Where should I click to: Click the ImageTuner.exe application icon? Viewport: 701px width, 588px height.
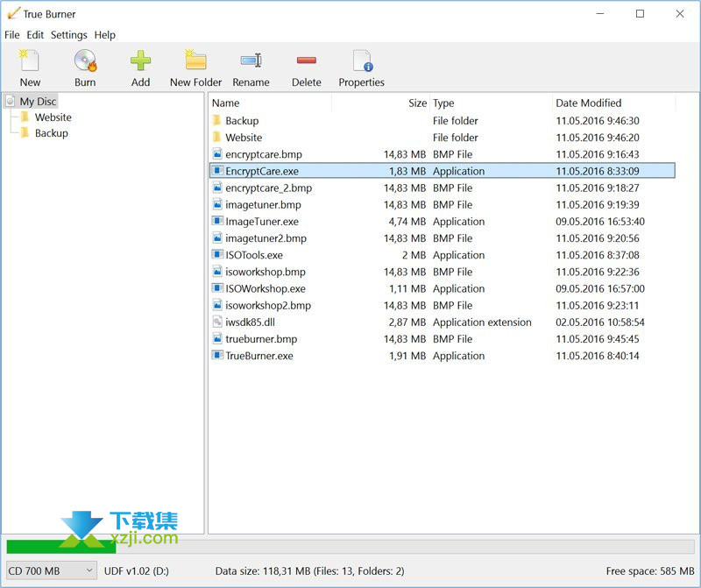click(217, 222)
